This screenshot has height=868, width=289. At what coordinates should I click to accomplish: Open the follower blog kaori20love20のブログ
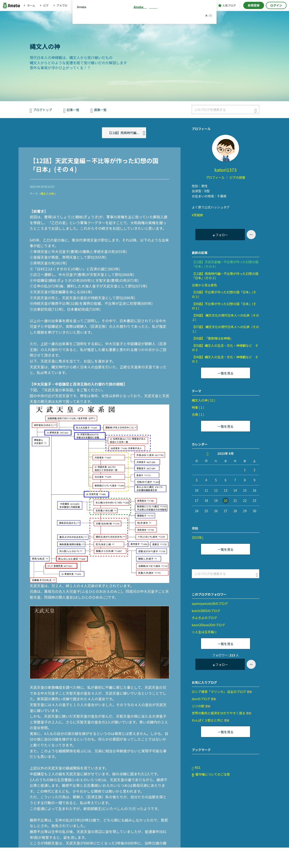(x=208, y=625)
